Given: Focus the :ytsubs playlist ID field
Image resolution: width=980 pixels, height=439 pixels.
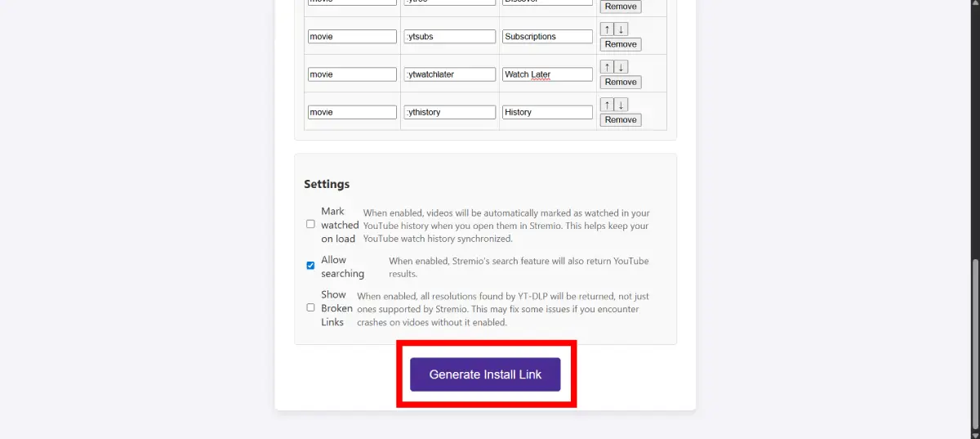Looking at the screenshot, I should pos(450,37).
